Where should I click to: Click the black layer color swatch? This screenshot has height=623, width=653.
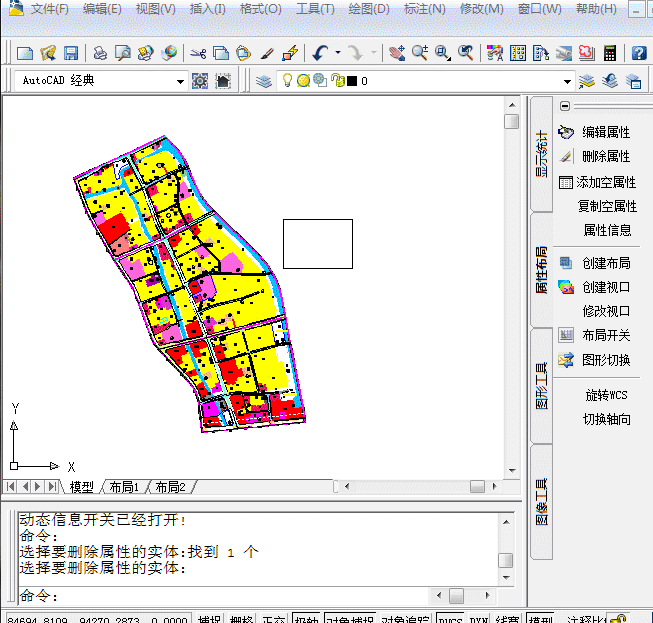click(x=352, y=81)
